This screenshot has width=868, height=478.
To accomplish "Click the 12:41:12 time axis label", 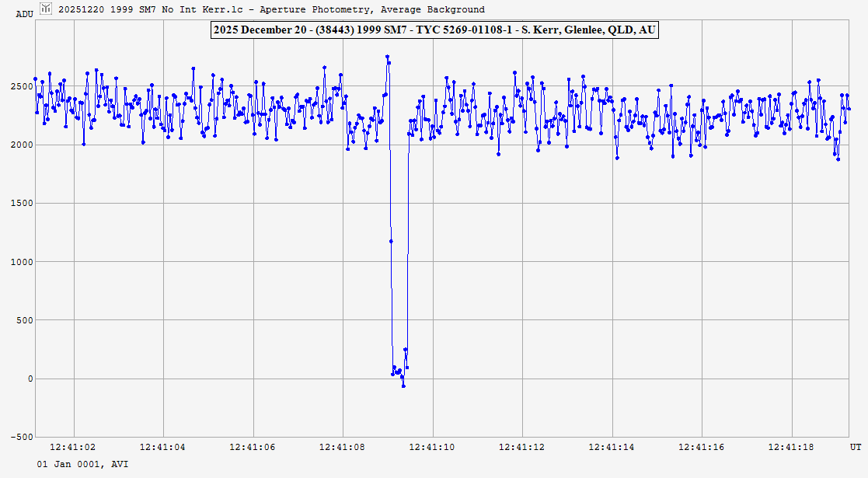I will tap(522, 447).
